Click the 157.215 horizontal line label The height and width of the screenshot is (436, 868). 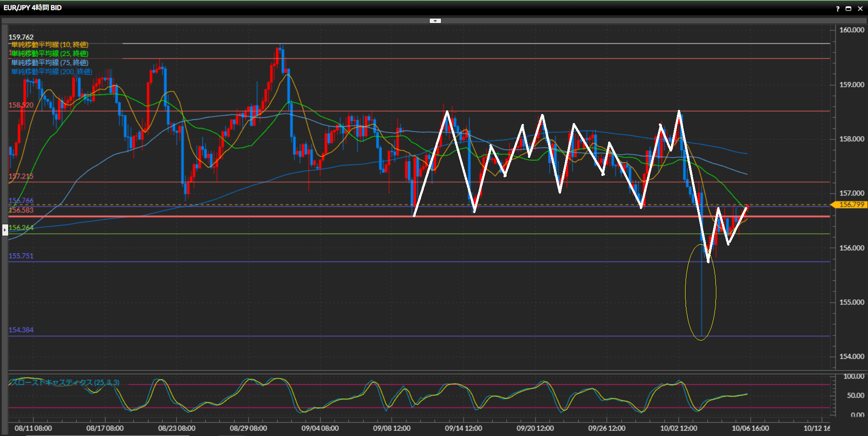(21, 176)
